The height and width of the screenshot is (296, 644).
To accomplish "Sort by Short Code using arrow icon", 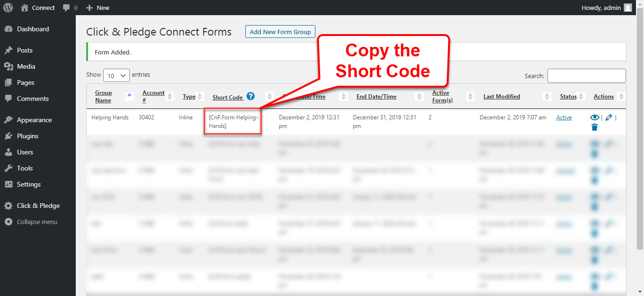I will (x=269, y=96).
